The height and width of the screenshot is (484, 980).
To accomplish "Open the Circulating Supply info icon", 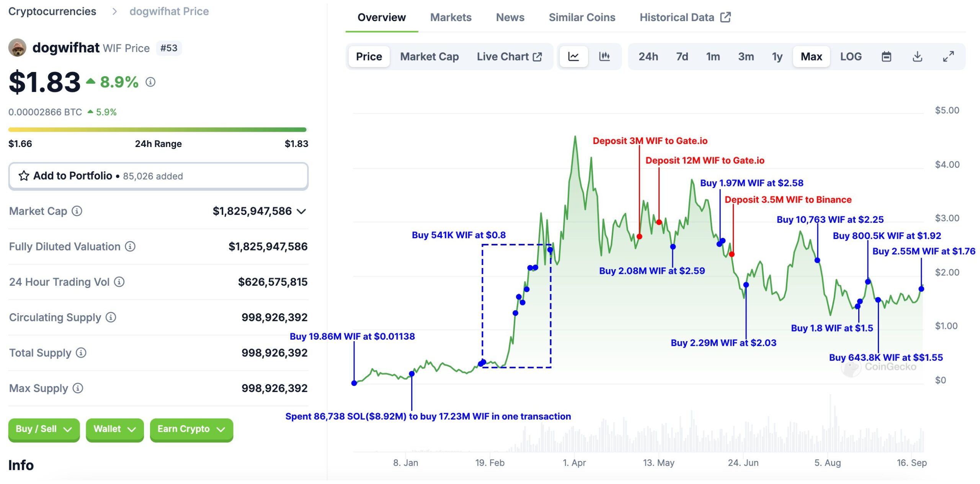I will (x=111, y=317).
